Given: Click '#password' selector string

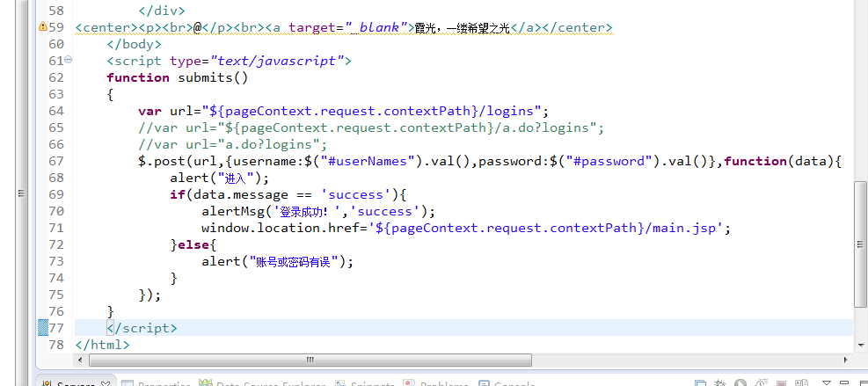Looking at the screenshot, I should (610, 161).
